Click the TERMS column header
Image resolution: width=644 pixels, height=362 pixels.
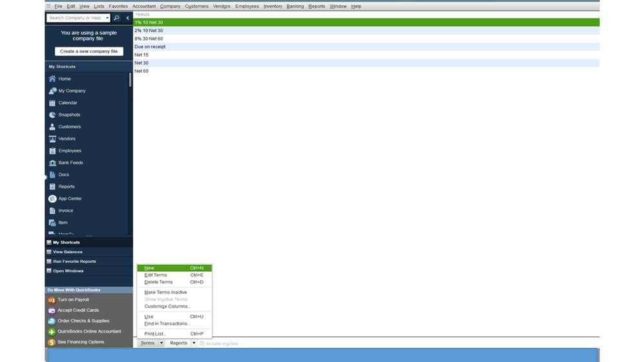click(142, 15)
